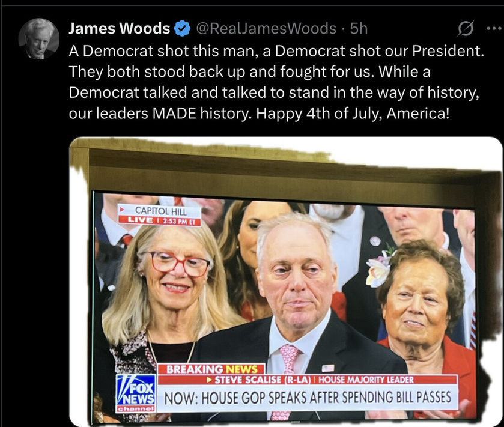Open the 5h timestamp permalink

359,28
